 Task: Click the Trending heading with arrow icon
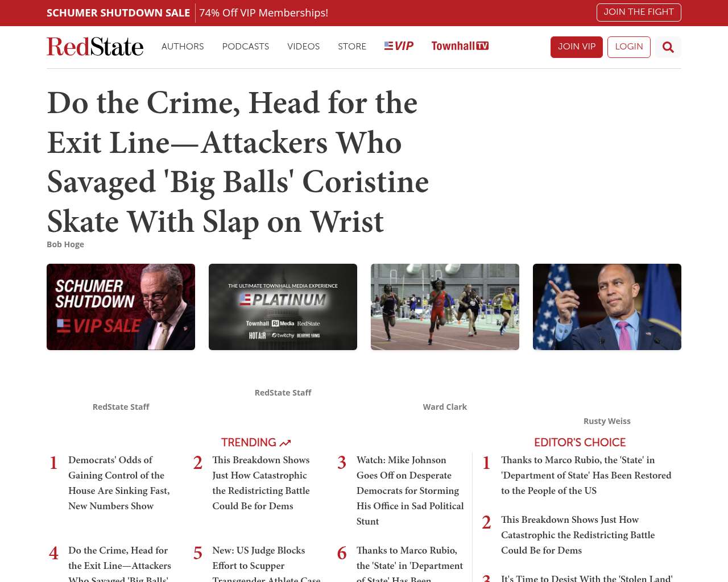coord(255,442)
